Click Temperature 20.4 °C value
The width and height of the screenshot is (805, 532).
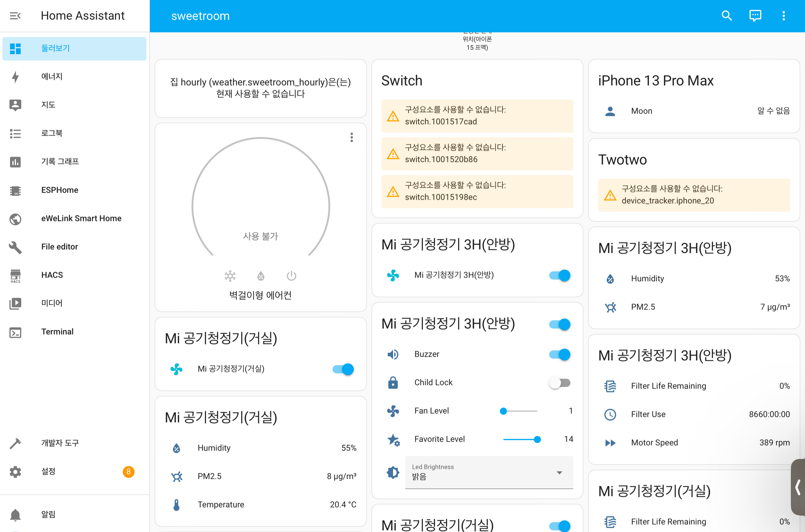pyautogui.click(x=343, y=505)
